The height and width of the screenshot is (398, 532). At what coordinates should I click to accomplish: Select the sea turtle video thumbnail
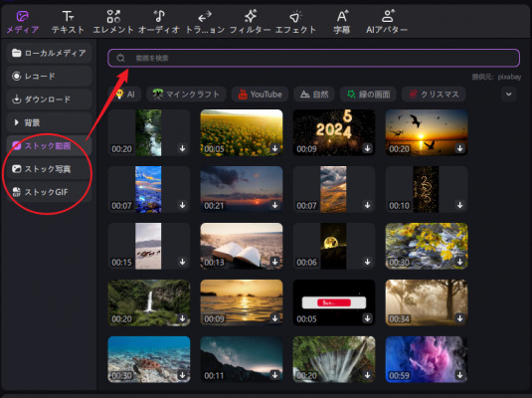(149, 359)
